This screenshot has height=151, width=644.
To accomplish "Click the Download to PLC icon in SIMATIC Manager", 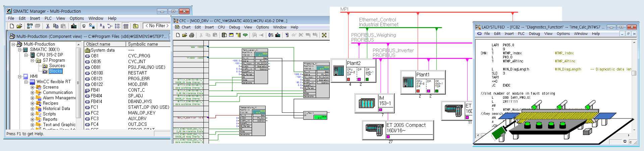I will coord(73,26).
